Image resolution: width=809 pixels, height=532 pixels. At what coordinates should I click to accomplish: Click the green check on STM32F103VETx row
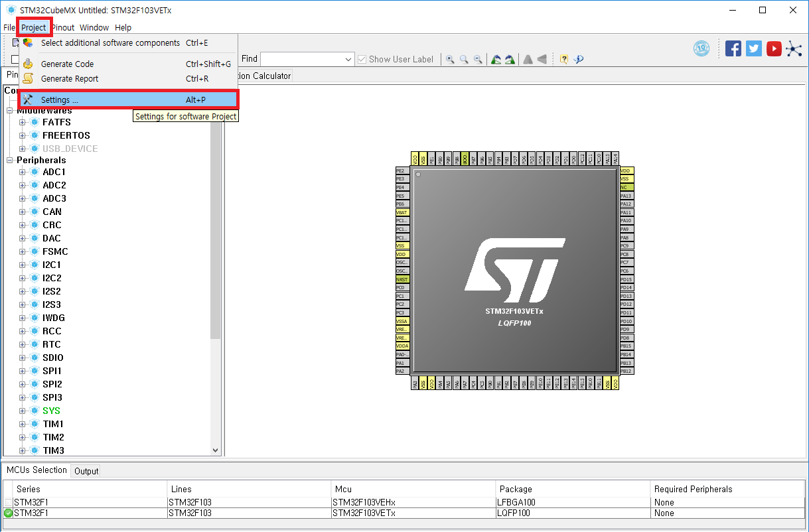(9, 513)
